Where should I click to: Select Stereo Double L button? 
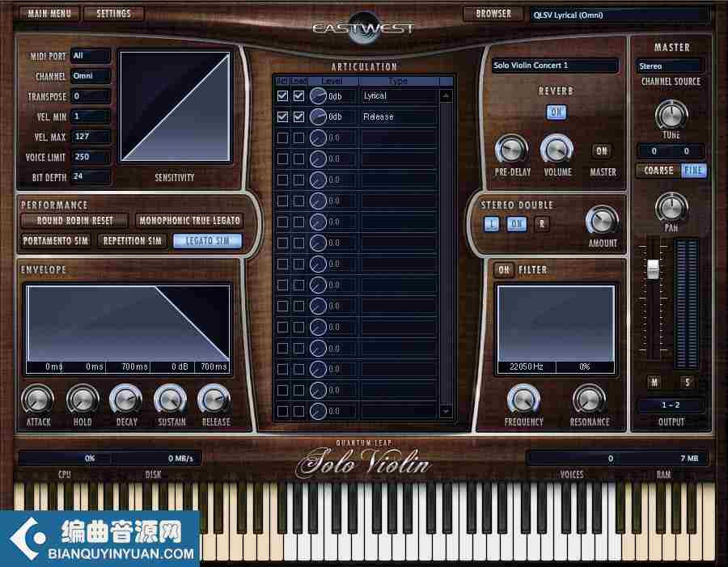[492, 224]
